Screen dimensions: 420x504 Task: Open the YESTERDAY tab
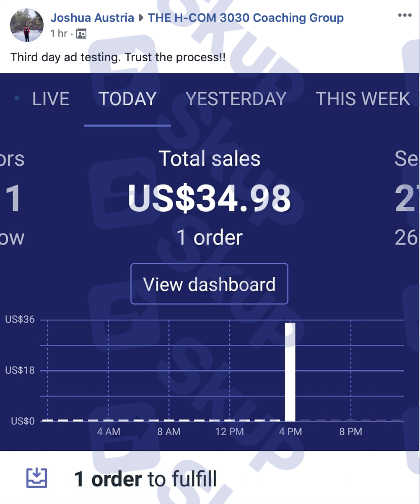pos(236,99)
